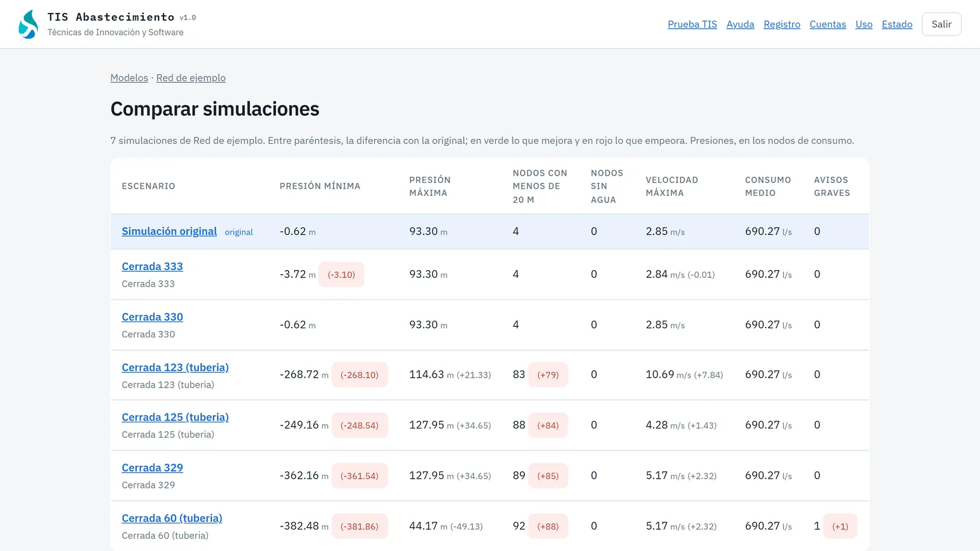Screen dimensions: 980x551
Task: Click the (+79) nodes badge
Action: [548, 375]
